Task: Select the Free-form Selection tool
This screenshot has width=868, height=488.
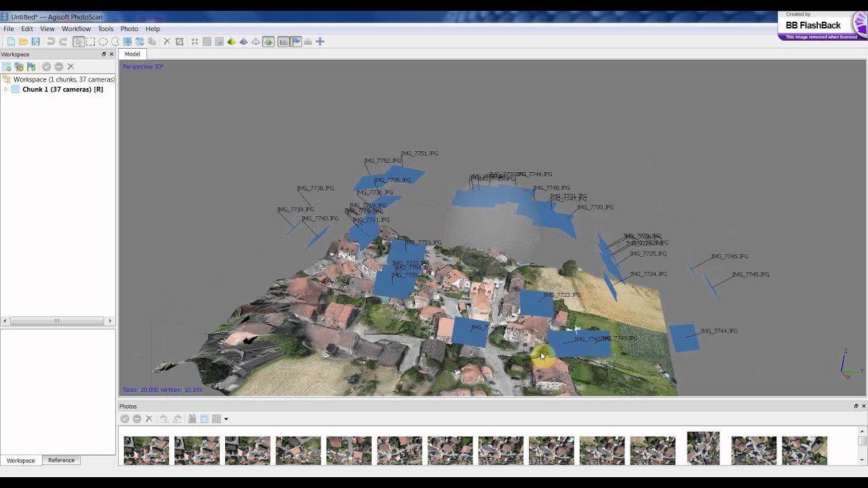Action: tap(115, 42)
